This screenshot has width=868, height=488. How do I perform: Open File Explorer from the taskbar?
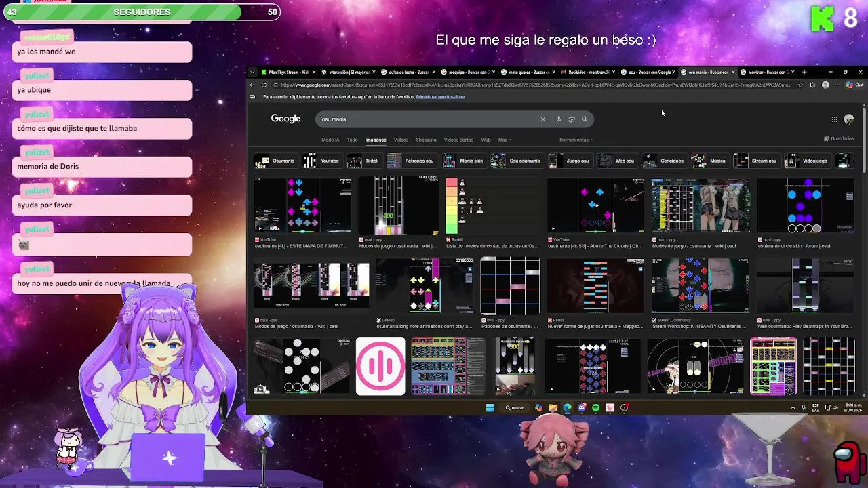(553, 407)
